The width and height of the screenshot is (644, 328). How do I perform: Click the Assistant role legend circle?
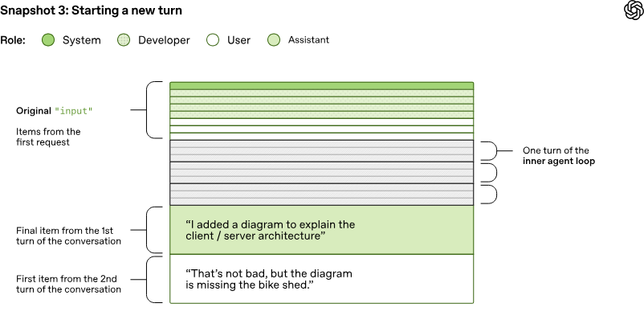(x=275, y=39)
